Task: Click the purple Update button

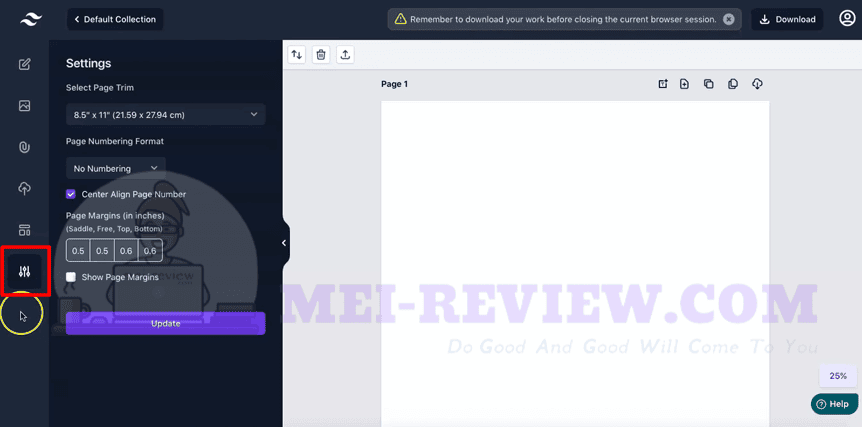Action: coord(165,324)
